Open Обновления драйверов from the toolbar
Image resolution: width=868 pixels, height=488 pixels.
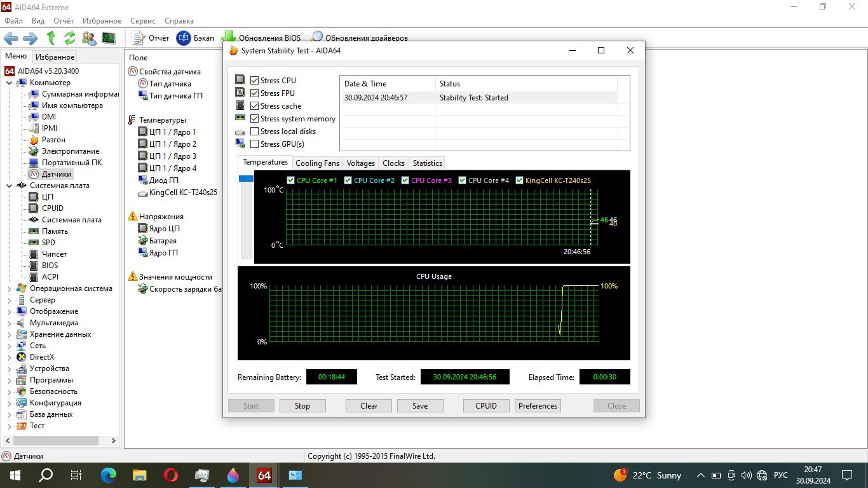(x=360, y=38)
